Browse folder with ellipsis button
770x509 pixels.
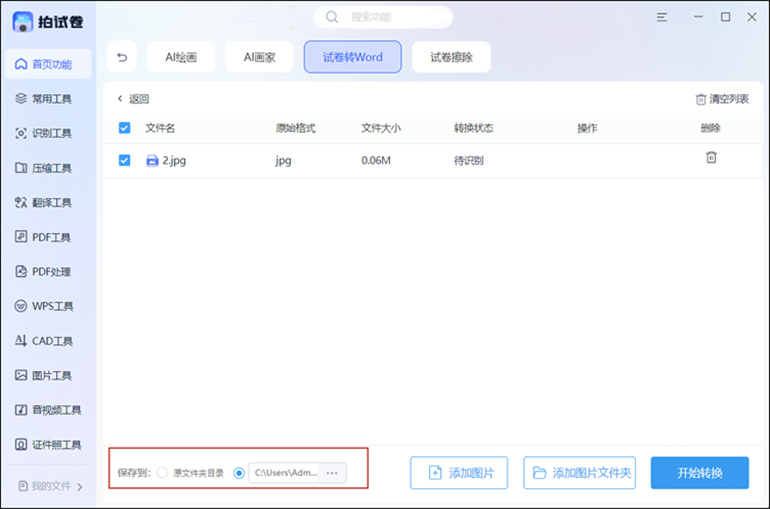(x=332, y=473)
